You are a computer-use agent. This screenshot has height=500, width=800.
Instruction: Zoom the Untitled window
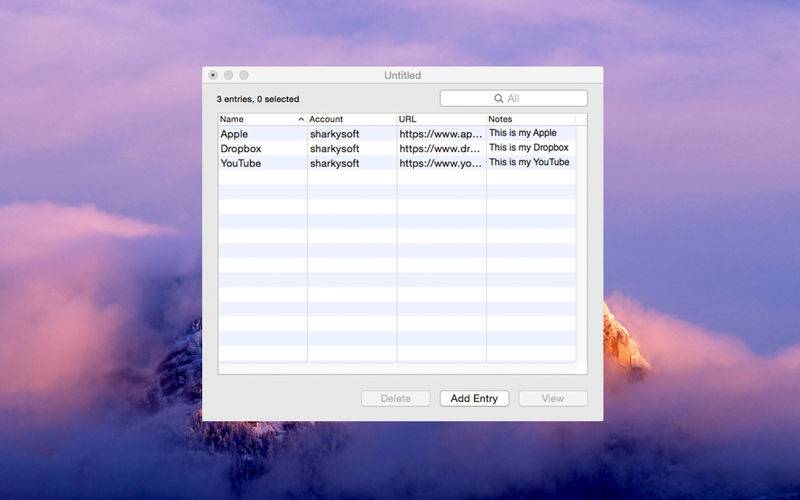[244, 75]
